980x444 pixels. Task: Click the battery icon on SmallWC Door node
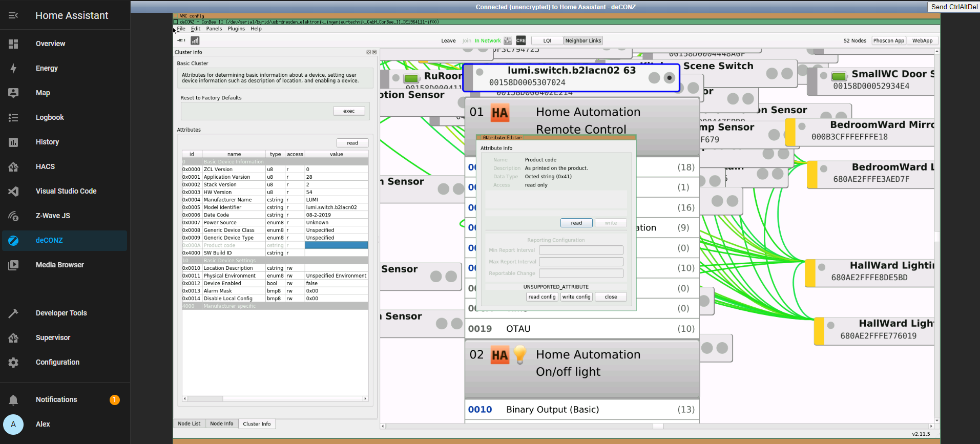click(x=839, y=76)
